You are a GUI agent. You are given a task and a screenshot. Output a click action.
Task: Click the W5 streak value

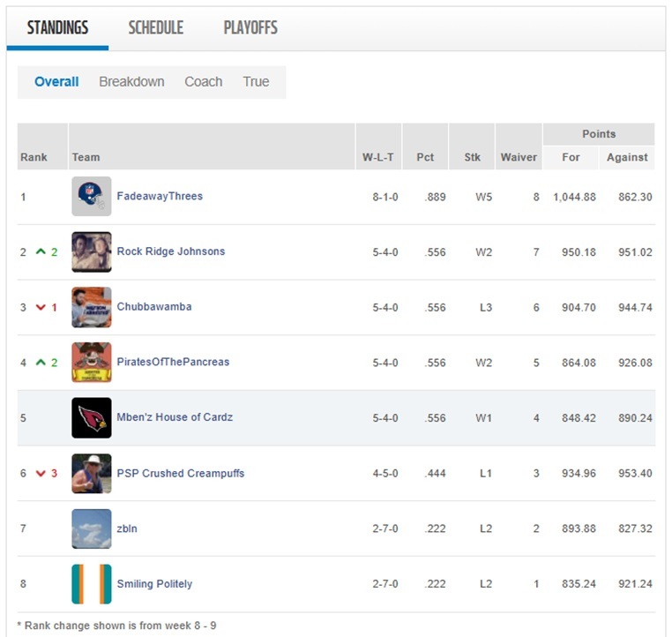click(x=483, y=197)
